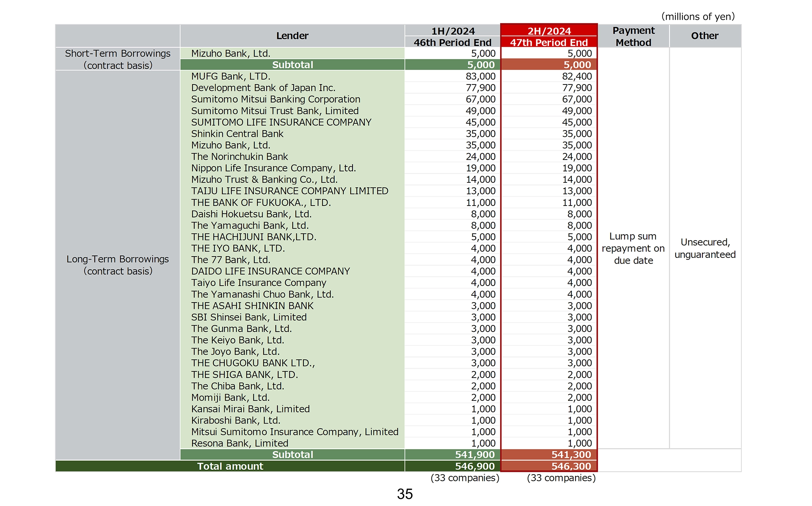Select the 'Unsecured, unguaranteed' text

click(x=705, y=248)
